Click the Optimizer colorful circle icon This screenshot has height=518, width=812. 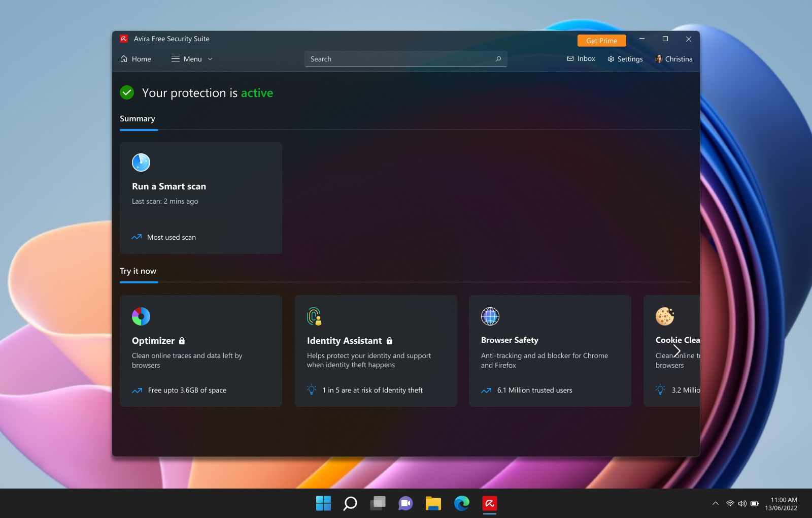141,316
